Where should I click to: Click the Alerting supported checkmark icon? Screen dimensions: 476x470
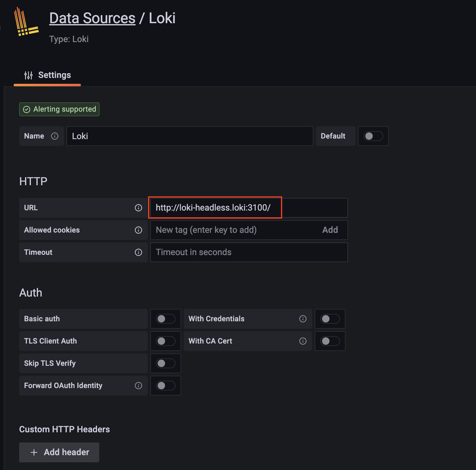27,109
